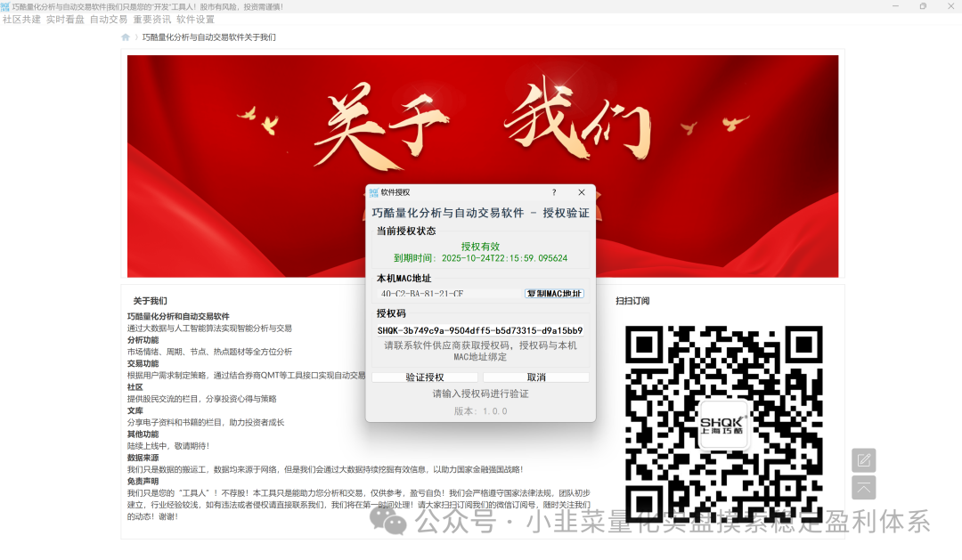This screenshot has height=560, width=962.
Task: Click the 其他功能 heading
Action: coord(143,434)
